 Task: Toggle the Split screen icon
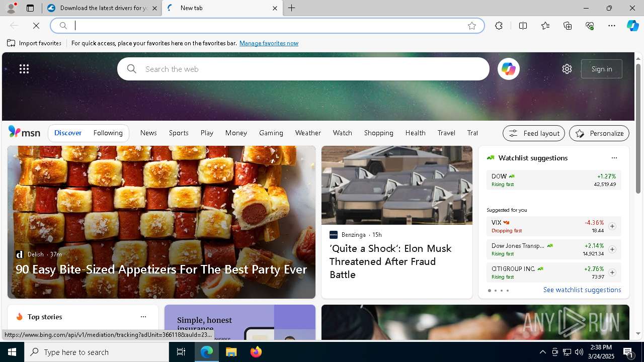click(x=523, y=26)
